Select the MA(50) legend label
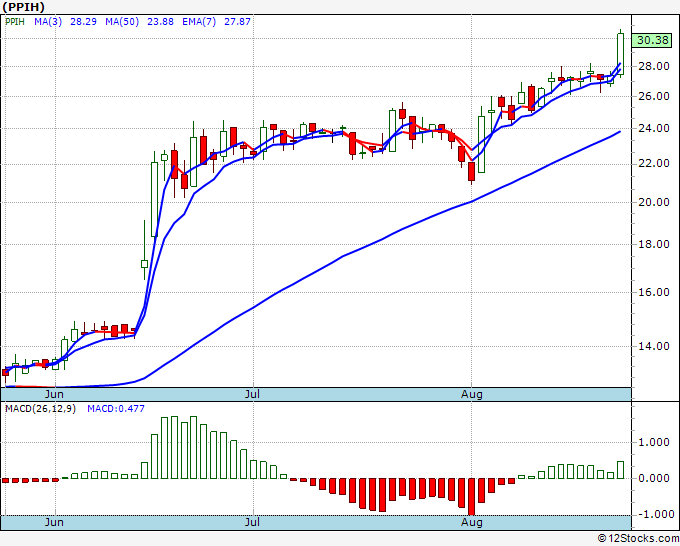The height and width of the screenshot is (546, 680). tap(122, 22)
